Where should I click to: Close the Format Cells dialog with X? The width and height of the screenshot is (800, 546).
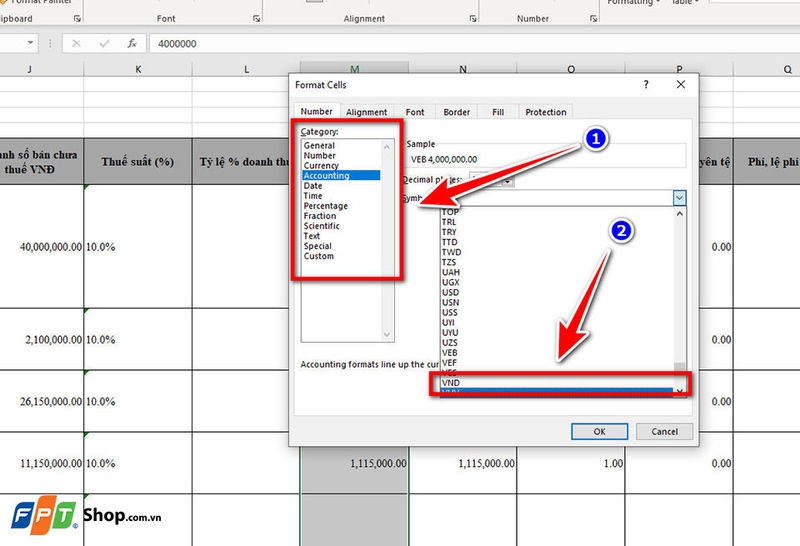[x=680, y=86]
